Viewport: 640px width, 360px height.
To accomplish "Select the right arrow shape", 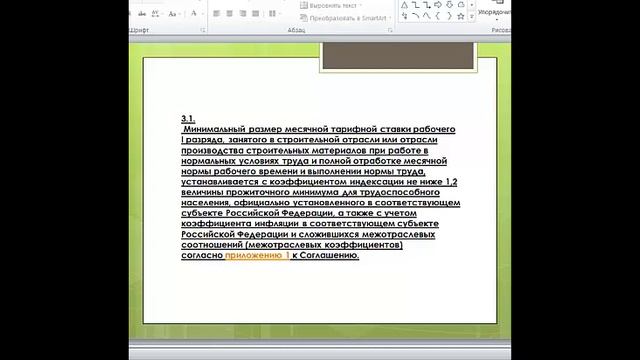I will click(x=438, y=5).
